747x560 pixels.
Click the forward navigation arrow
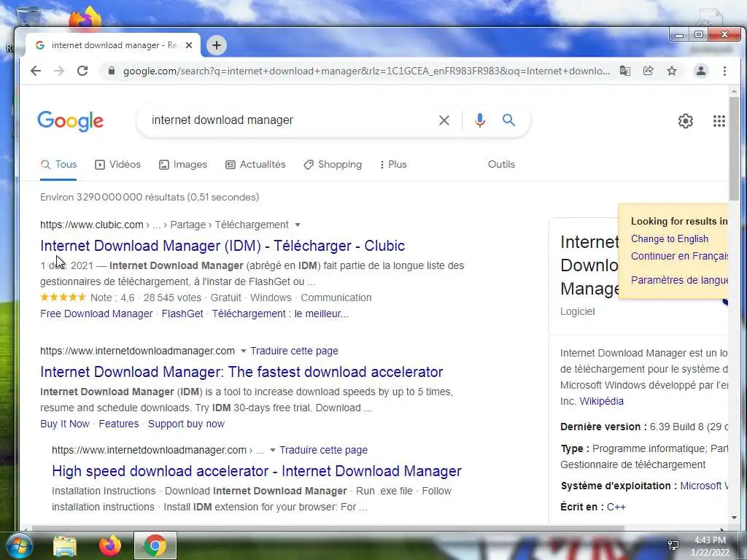pos(59,71)
